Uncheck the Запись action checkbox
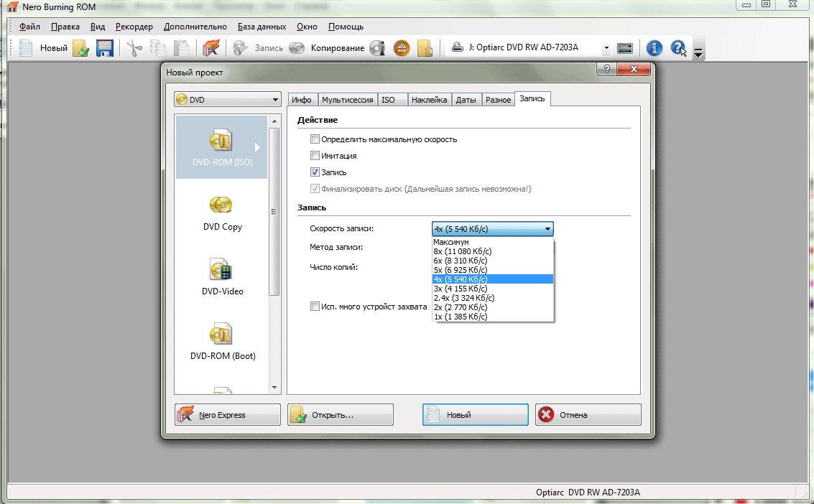This screenshot has width=814, height=504. (x=315, y=172)
